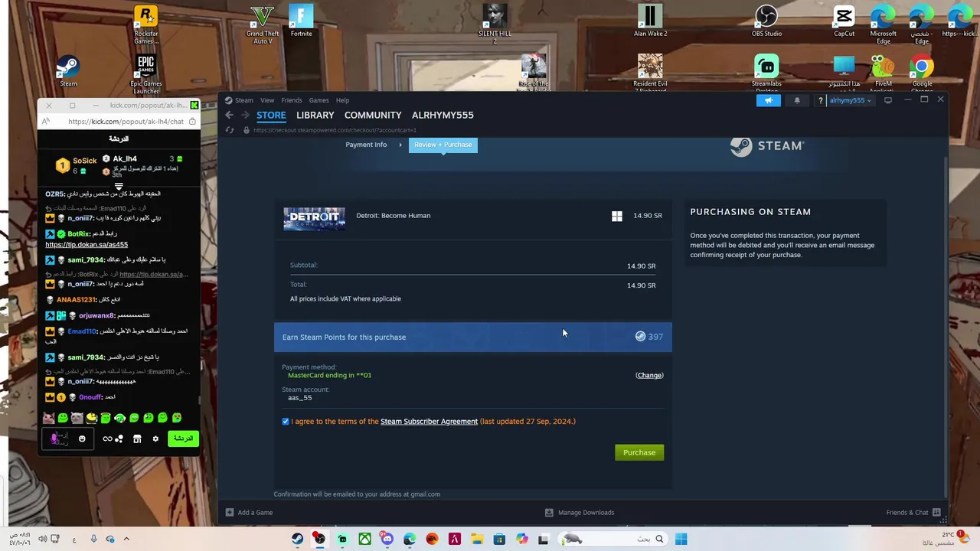
Task: Collapse Kick chat leaderboard handle
Action: click(x=119, y=186)
